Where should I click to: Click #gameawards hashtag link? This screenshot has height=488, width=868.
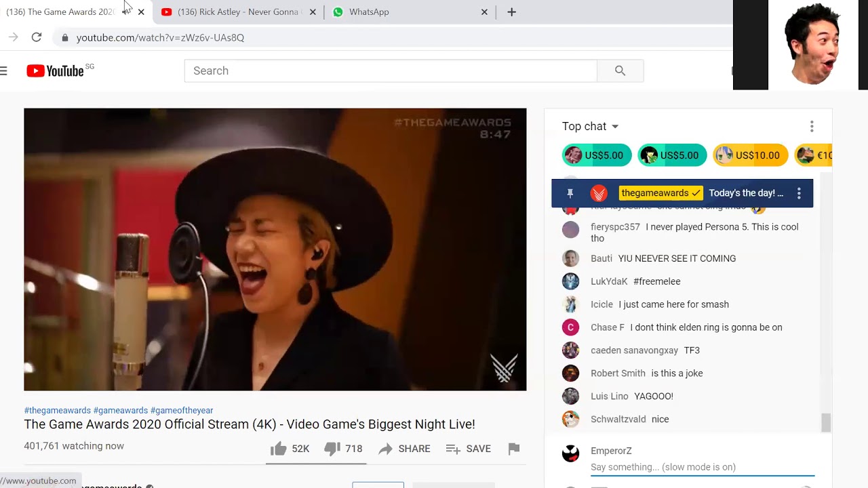point(121,410)
